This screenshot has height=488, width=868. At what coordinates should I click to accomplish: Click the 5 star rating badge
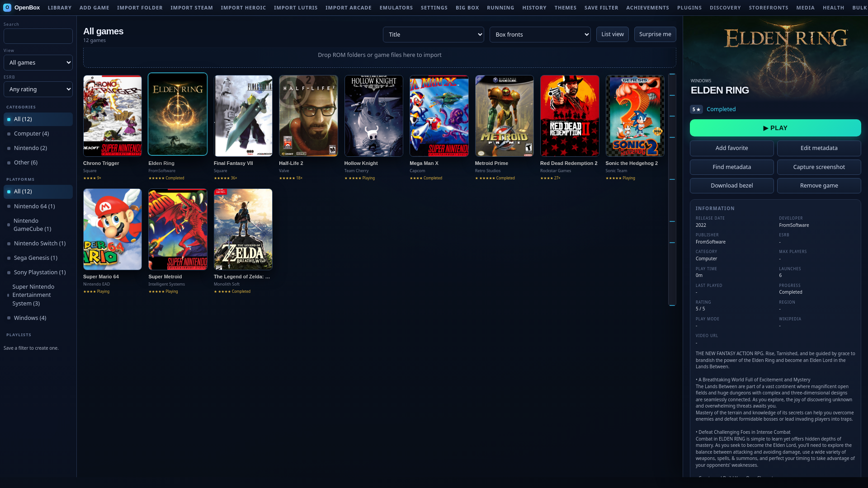[x=696, y=109]
